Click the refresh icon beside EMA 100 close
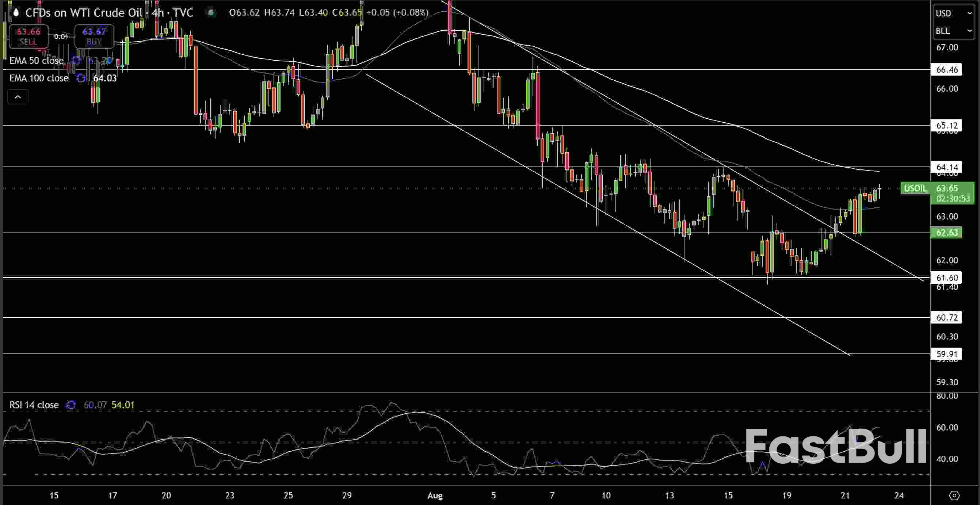 coord(80,79)
